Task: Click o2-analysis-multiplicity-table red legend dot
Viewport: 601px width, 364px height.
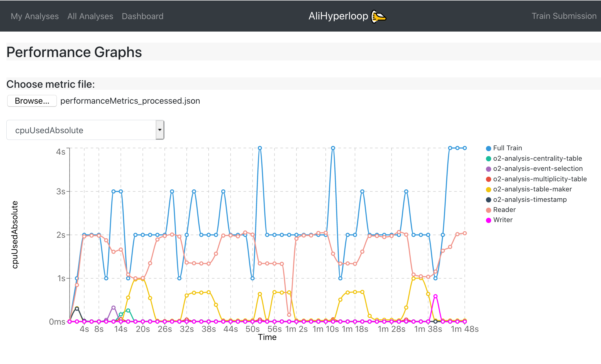Action: click(489, 179)
